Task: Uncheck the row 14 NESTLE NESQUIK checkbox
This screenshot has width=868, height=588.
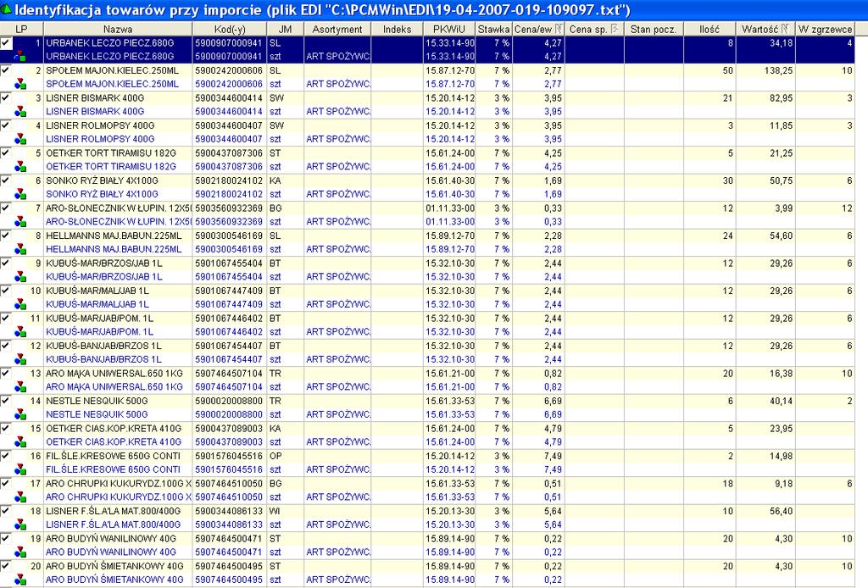Action: click(x=6, y=401)
